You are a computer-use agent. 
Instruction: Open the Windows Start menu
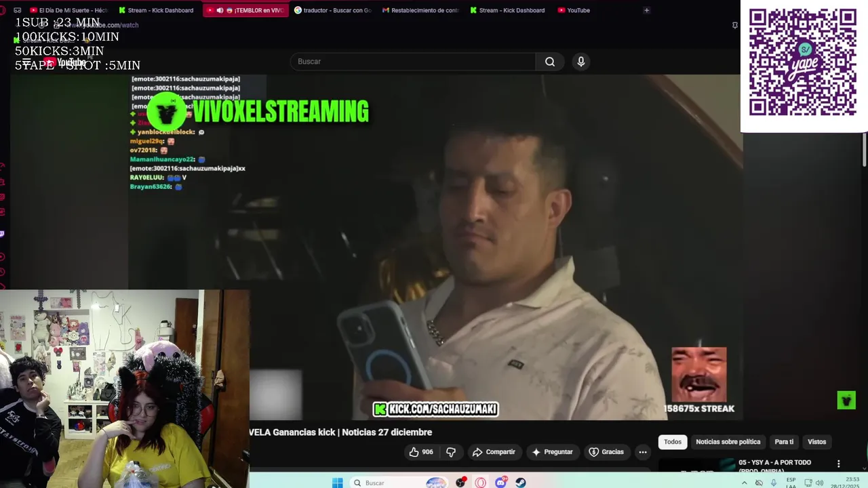[x=337, y=483]
